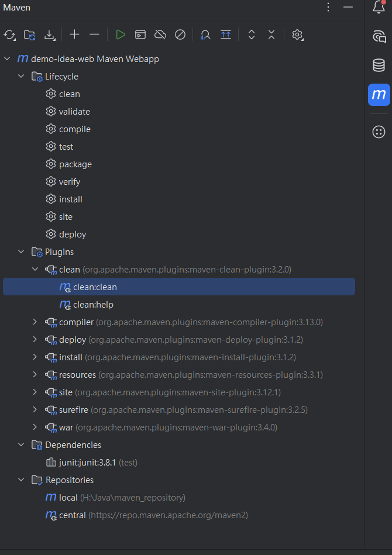Click Lifecycle folder label
This screenshot has width=392, height=555.
click(61, 77)
